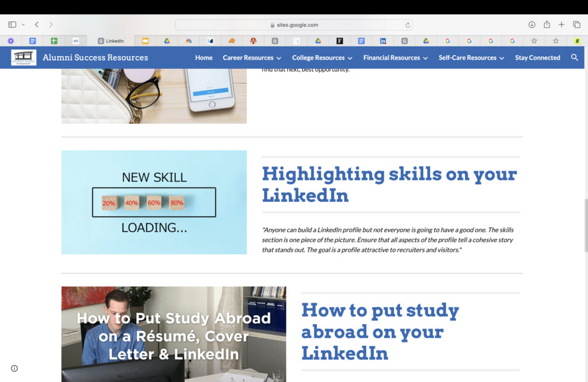Click the phone and glasses photo
The height and width of the screenshot is (382, 588).
(154, 96)
